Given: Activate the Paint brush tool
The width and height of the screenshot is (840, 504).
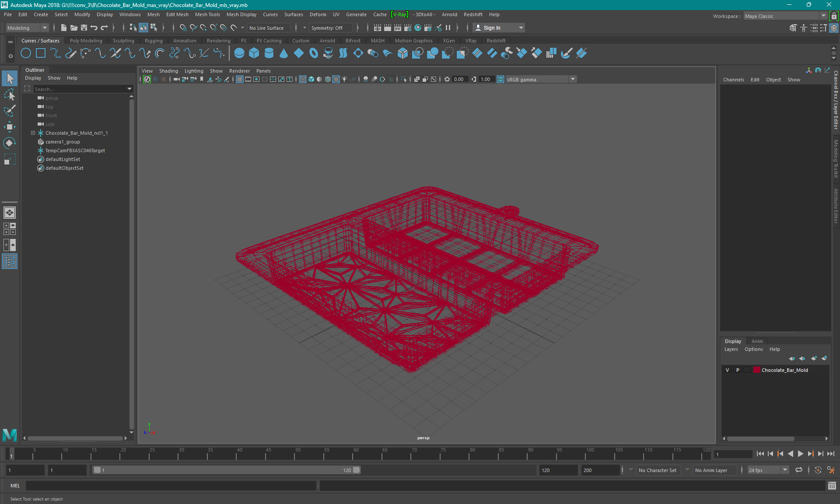Looking at the screenshot, I should [x=10, y=110].
